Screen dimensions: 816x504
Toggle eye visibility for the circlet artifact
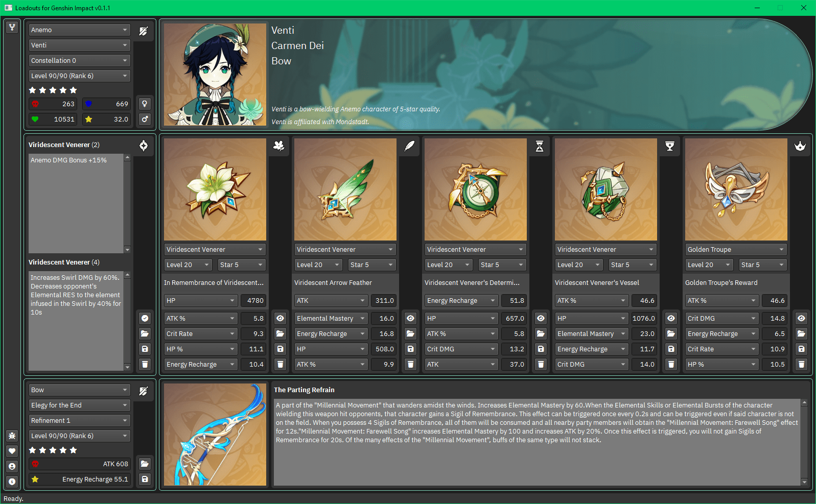tap(802, 318)
